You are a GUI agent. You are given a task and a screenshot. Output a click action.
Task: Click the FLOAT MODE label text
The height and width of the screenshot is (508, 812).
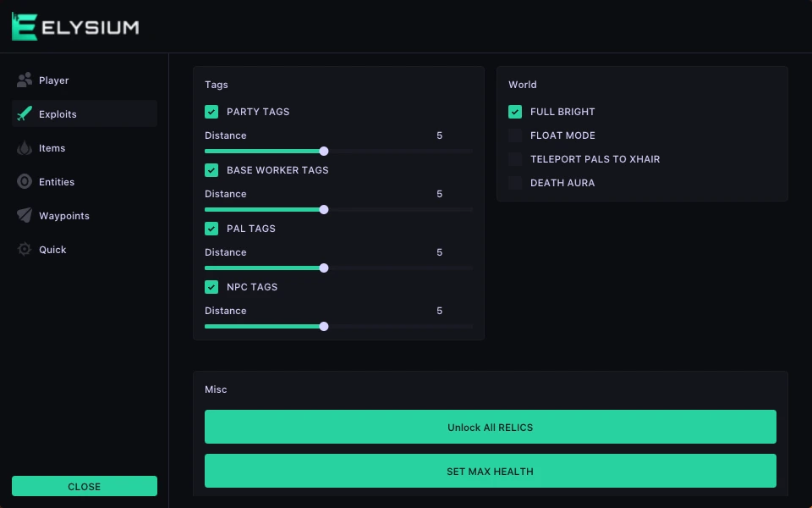tap(562, 135)
